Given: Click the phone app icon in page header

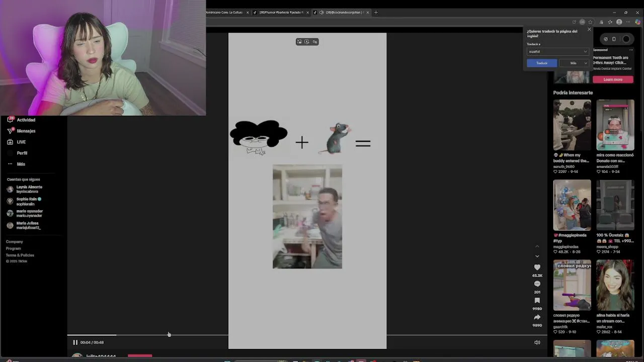Looking at the screenshot, I should (x=614, y=39).
